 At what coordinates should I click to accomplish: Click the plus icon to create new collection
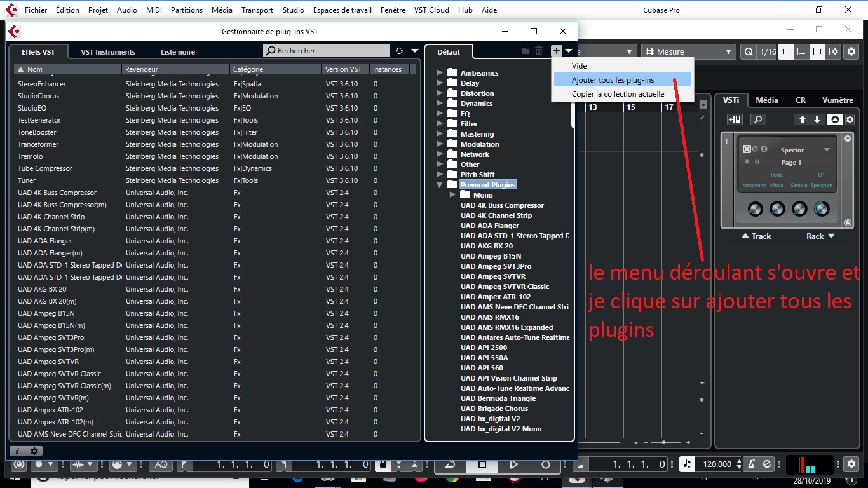pos(555,50)
